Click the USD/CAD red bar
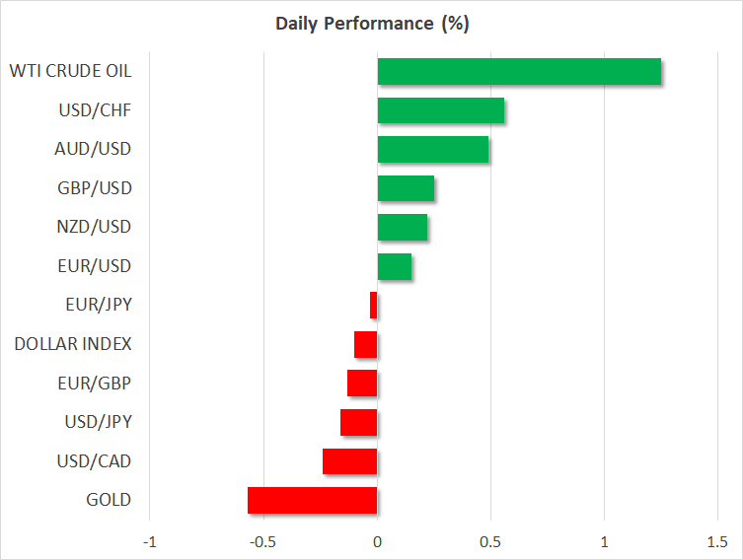743x560 pixels. pyautogui.click(x=350, y=461)
